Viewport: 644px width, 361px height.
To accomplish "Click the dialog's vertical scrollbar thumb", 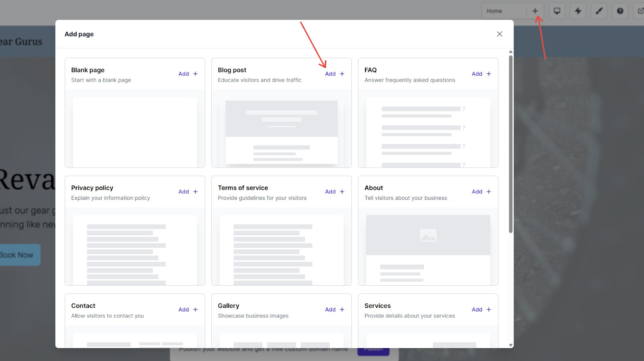I will (x=511, y=144).
